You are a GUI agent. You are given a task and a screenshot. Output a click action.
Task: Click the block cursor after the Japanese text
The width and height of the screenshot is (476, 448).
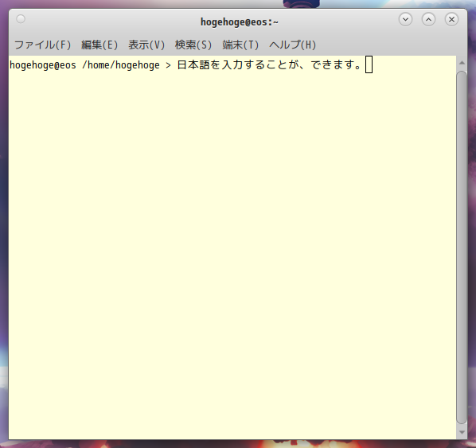pos(369,64)
